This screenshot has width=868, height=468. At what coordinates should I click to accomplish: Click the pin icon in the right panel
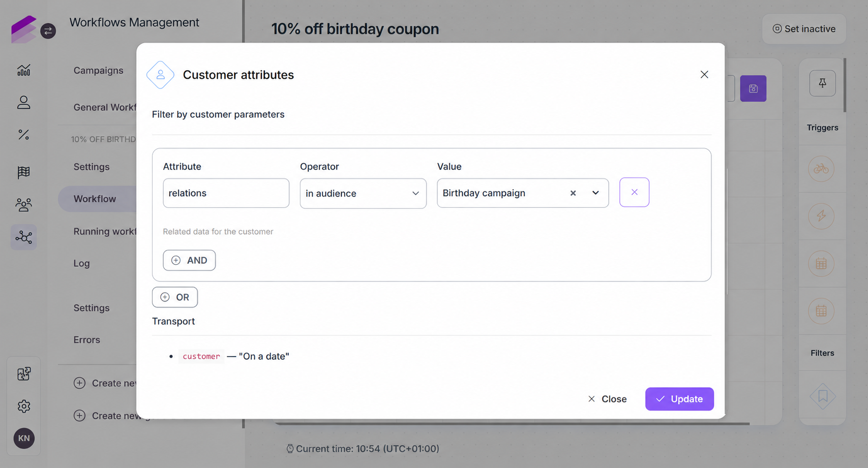[x=822, y=83]
